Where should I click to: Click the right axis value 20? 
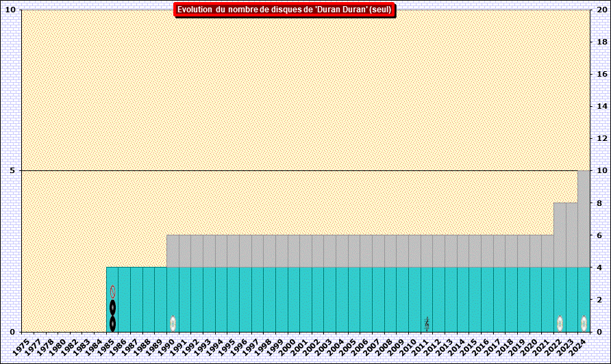pos(601,10)
